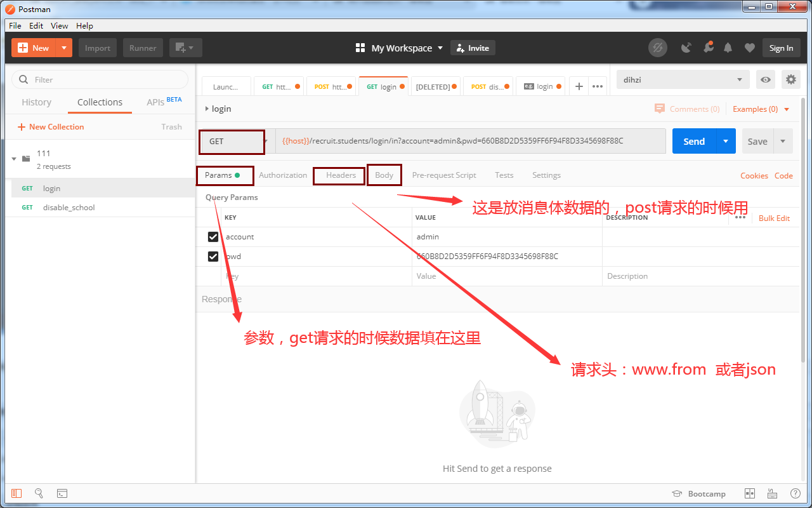This screenshot has width=812, height=508.
Task: Click the wrench icon in the header
Action: pyautogui.click(x=708, y=48)
